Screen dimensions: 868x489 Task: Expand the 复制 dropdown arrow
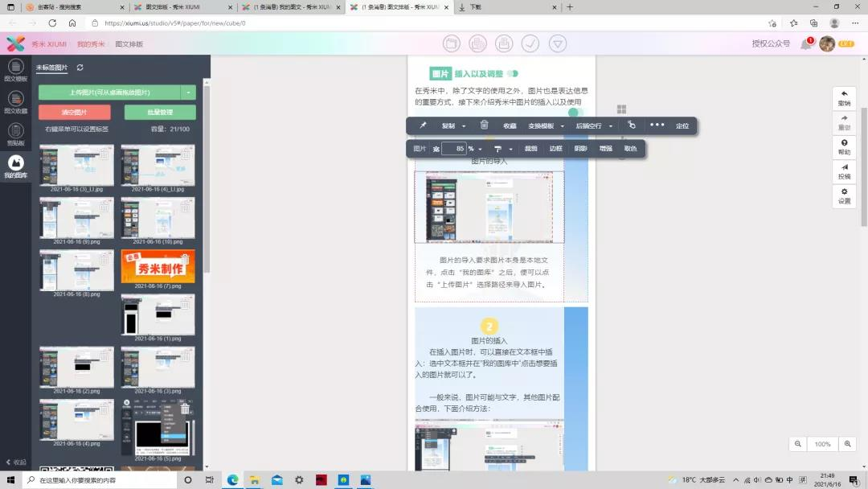tap(464, 126)
